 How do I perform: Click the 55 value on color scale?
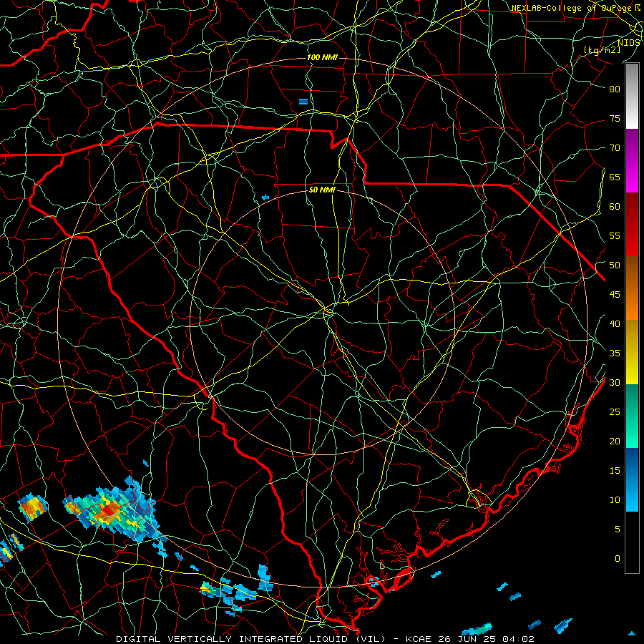[615, 235]
